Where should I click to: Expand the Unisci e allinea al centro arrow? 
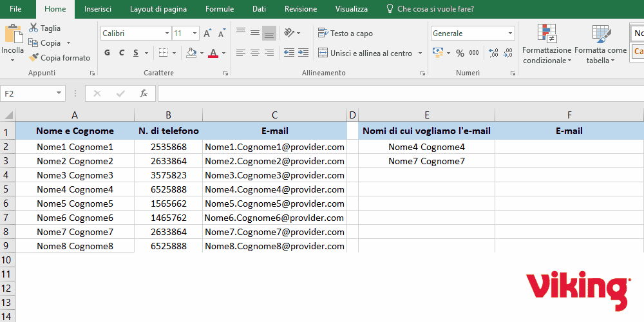click(421, 53)
